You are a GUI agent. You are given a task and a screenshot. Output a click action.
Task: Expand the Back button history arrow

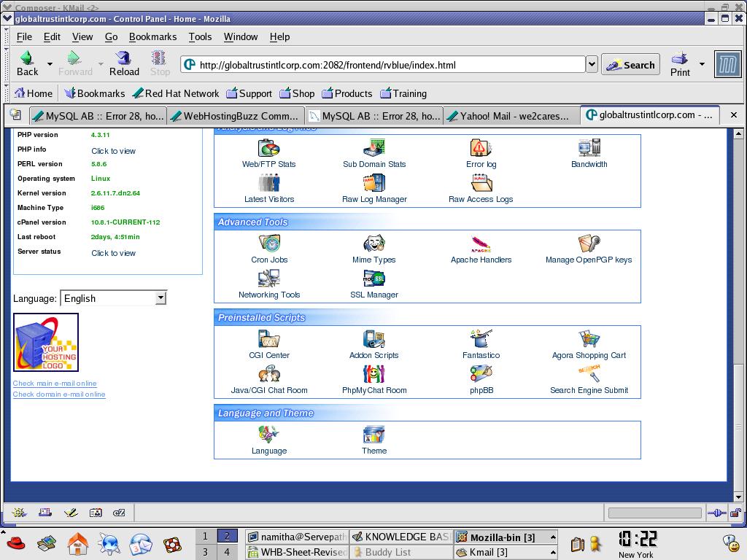[x=50, y=65]
